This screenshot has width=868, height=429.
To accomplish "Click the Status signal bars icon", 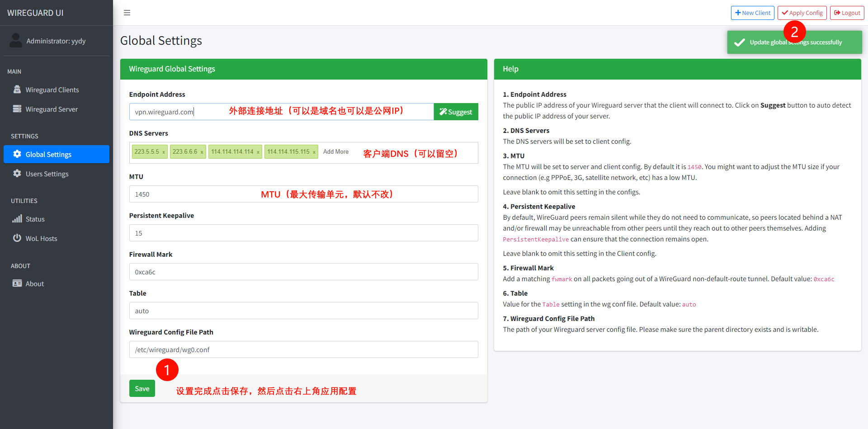I will click(17, 219).
